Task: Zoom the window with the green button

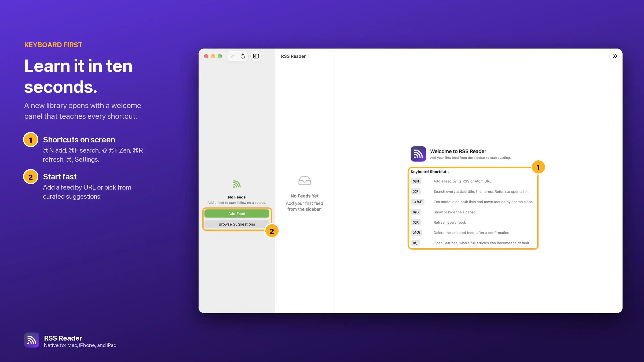Action: coord(220,56)
